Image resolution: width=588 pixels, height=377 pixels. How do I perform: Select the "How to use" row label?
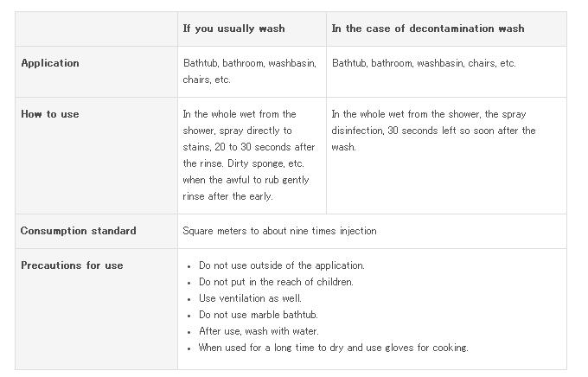point(49,114)
